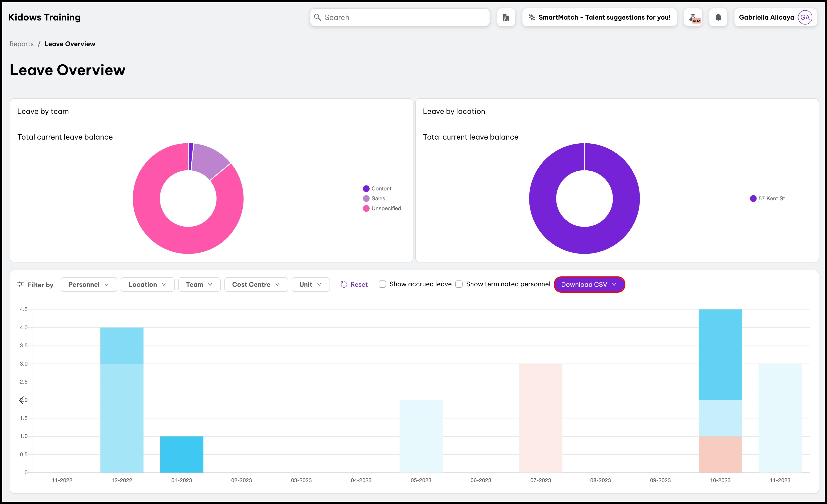The width and height of the screenshot is (827, 504).
Task: Click the search magnifier icon
Action: [318, 18]
